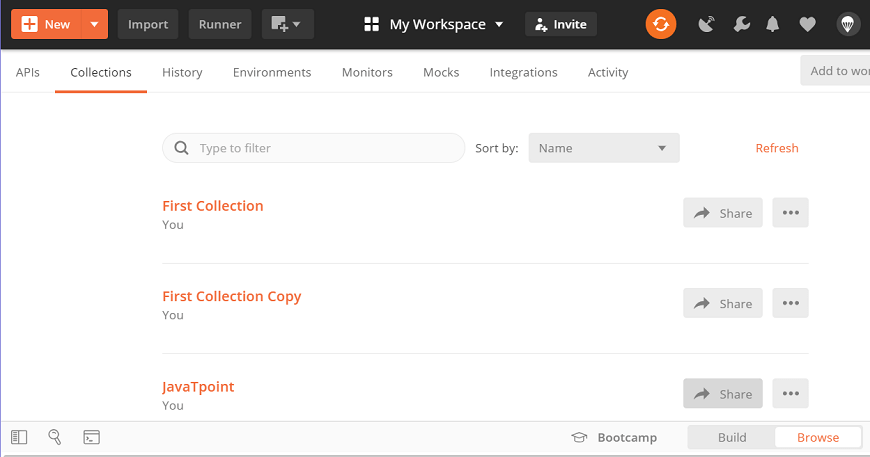Open the JavaTpoint collection
This screenshot has height=457, width=870.
click(x=198, y=387)
